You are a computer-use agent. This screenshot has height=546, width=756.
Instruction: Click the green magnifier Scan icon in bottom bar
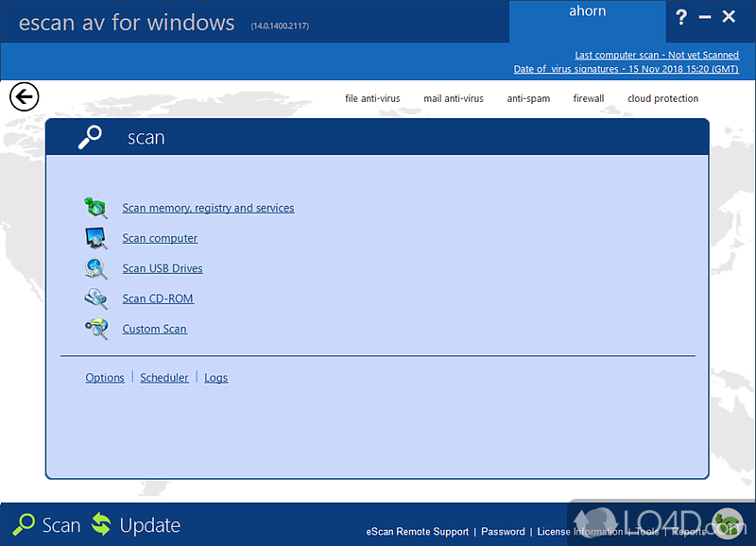pyautogui.click(x=23, y=525)
